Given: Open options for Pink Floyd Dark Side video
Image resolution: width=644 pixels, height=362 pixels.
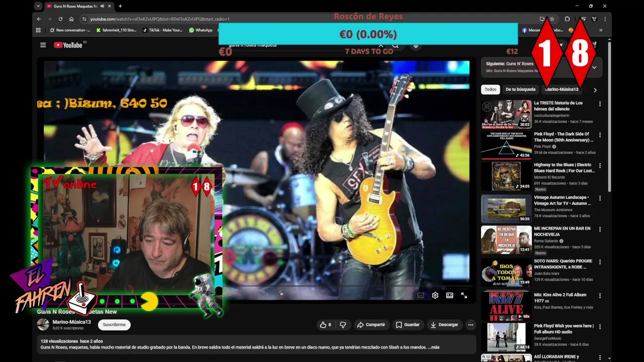Looking at the screenshot, I should [600, 135].
